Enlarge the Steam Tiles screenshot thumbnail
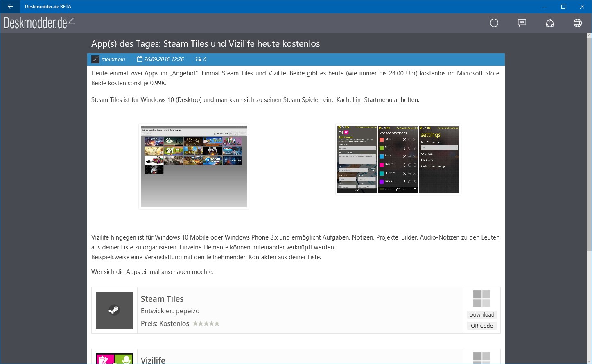Viewport: 592px width, 364px height. click(x=194, y=166)
